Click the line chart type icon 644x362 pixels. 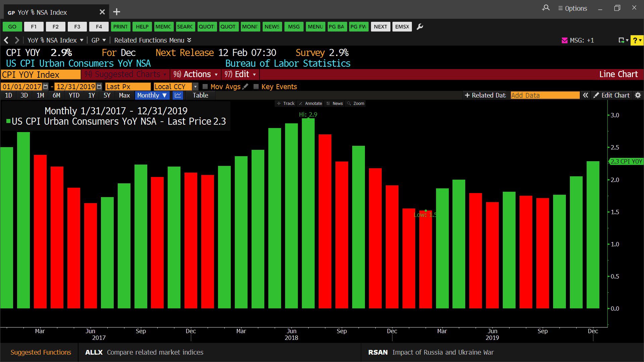pos(178,96)
